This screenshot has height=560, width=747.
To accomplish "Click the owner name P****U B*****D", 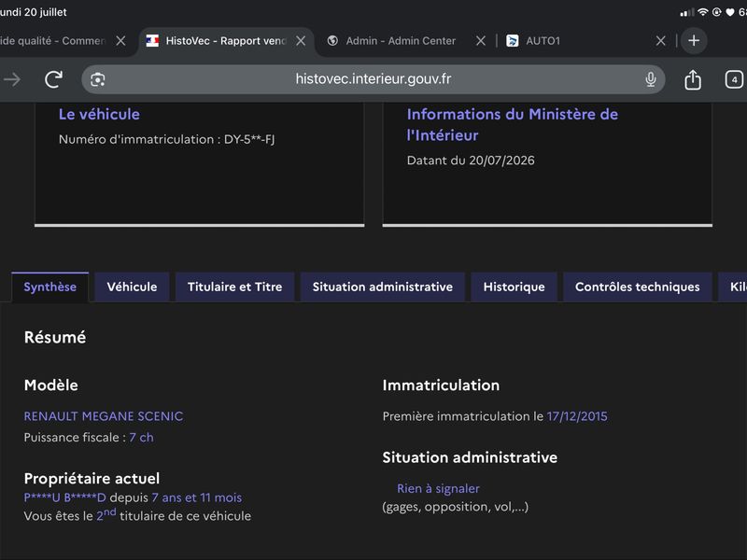I will click(x=64, y=497).
